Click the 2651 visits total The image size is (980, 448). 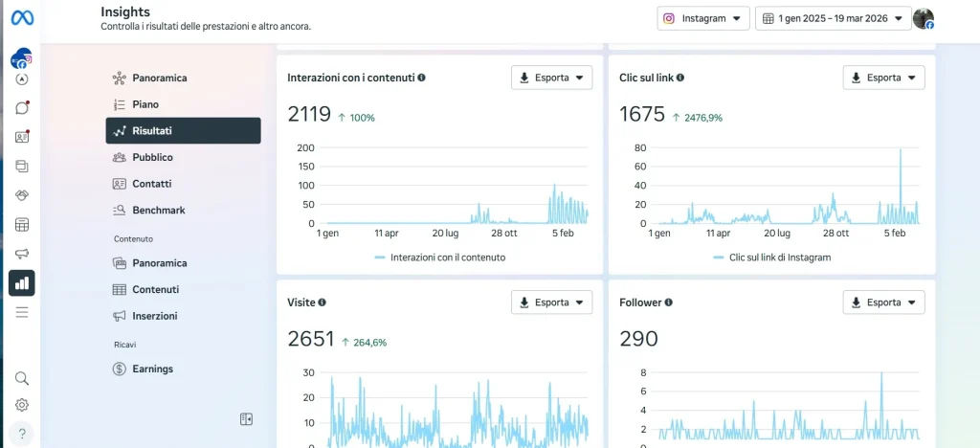click(311, 339)
